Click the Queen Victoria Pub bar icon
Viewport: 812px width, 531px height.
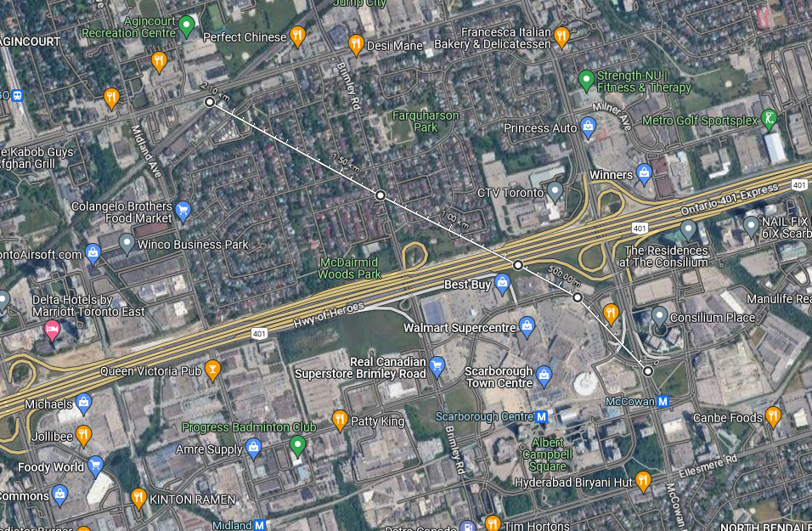(212, 370)
